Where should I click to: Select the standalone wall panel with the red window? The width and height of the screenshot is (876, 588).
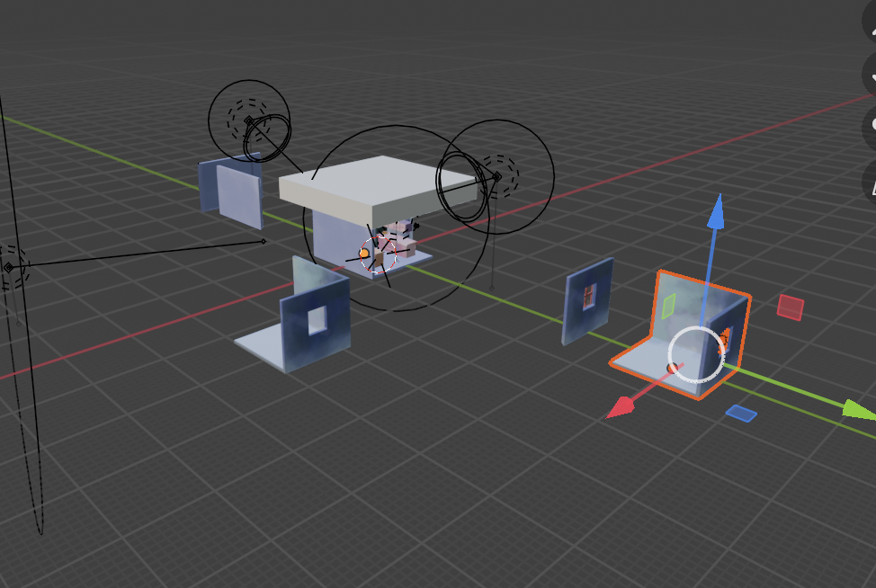(x=587, y=302)
